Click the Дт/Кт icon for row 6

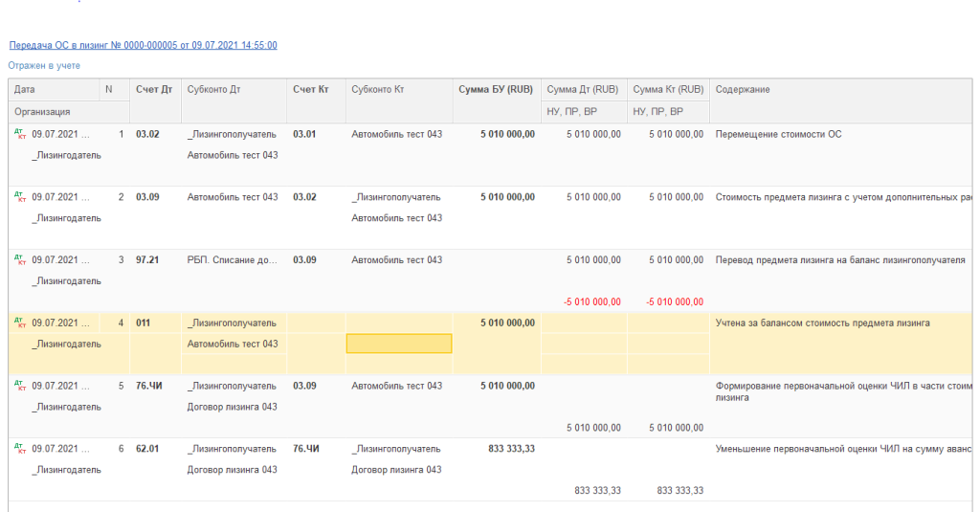click(19, 449)
